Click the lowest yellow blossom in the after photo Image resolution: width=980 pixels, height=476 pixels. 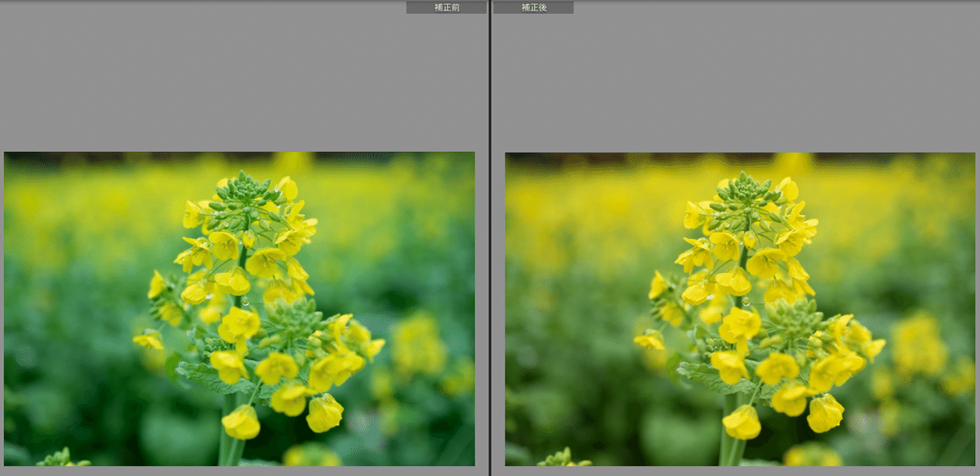(742, 422)
